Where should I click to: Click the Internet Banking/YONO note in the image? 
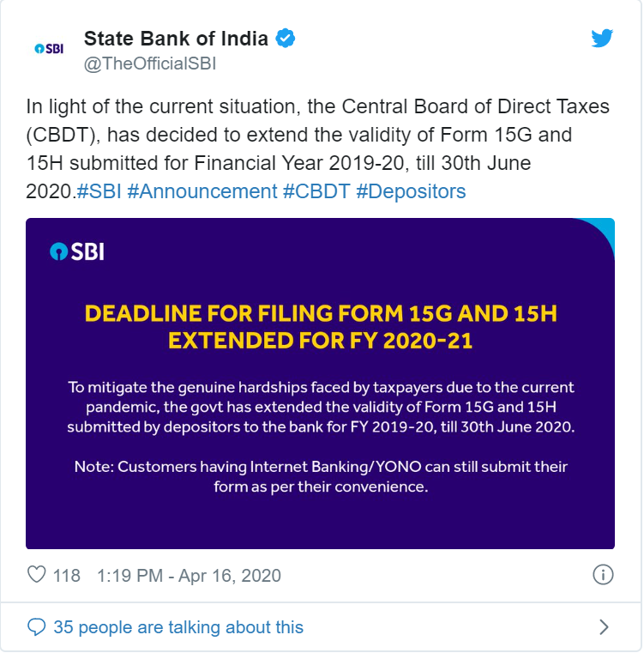[320, 477]
